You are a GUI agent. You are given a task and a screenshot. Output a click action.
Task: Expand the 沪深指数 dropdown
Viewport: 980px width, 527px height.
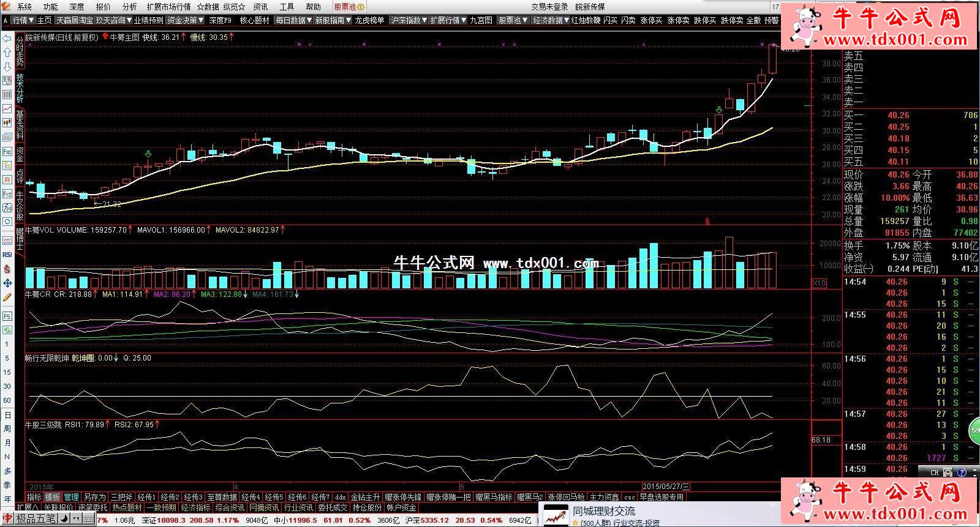(409, 20)
